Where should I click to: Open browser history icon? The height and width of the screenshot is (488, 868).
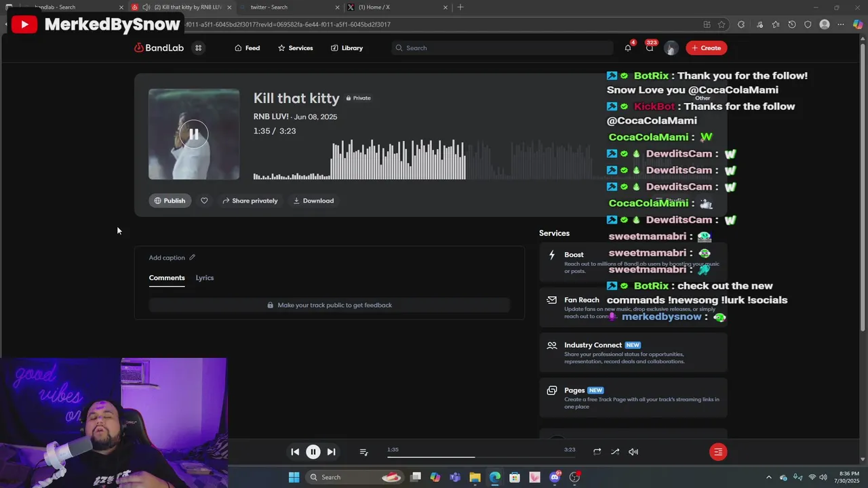tap(792, 24)
